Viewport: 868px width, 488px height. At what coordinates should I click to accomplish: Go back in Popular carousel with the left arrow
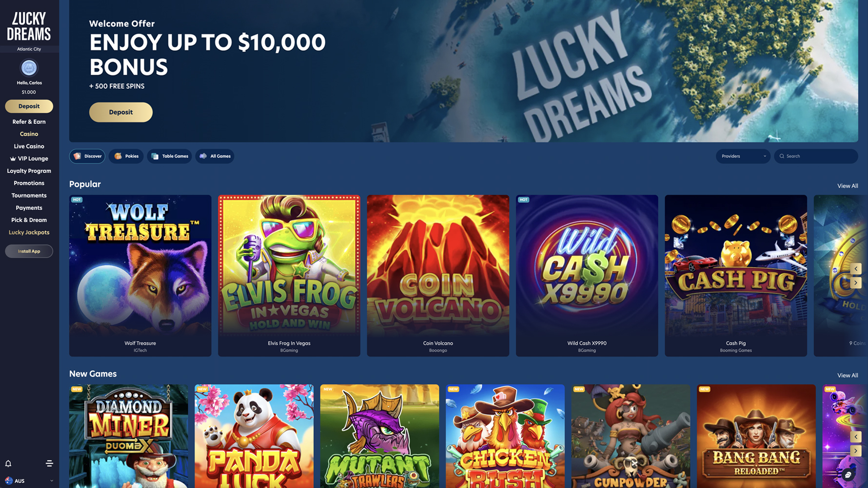coord(856,269)
